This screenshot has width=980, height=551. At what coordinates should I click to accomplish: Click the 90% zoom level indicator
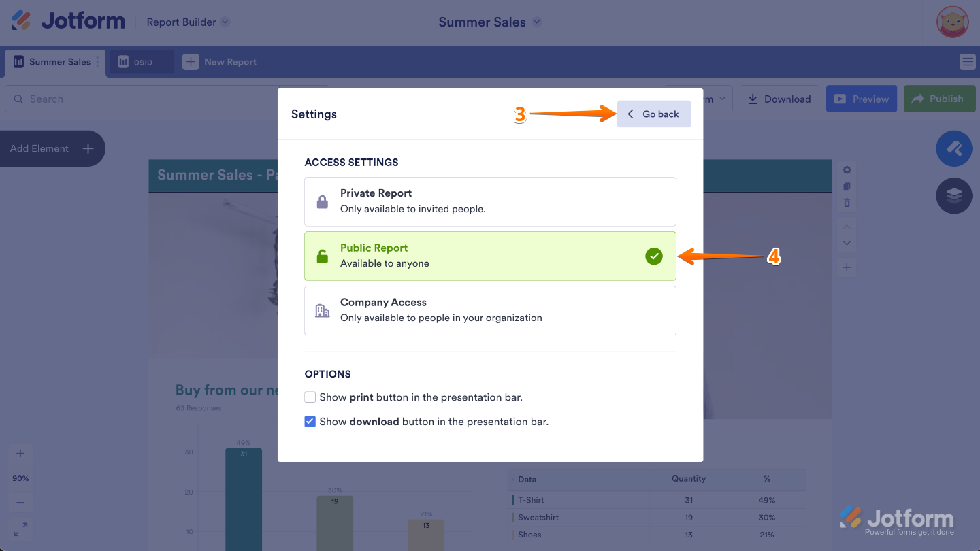20,478
